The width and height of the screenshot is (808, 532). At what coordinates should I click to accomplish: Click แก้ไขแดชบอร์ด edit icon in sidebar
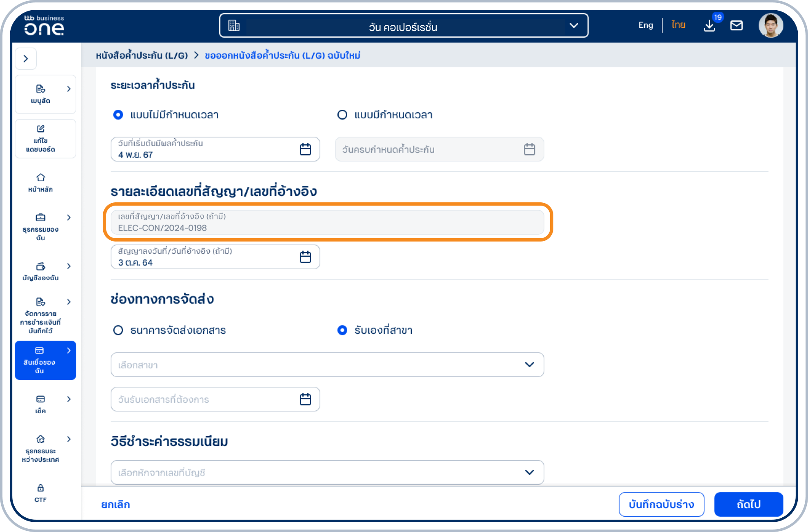point(40,129)
